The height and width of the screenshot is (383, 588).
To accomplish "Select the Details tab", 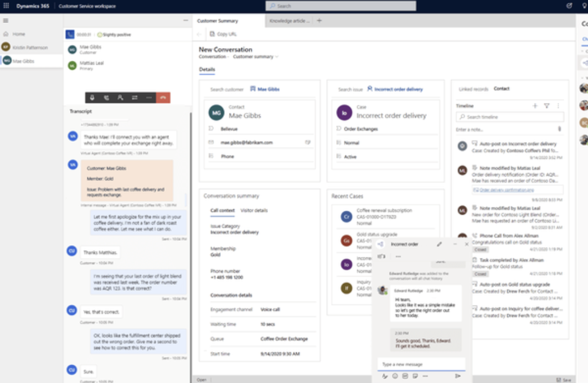I will (x=207, y=69).
